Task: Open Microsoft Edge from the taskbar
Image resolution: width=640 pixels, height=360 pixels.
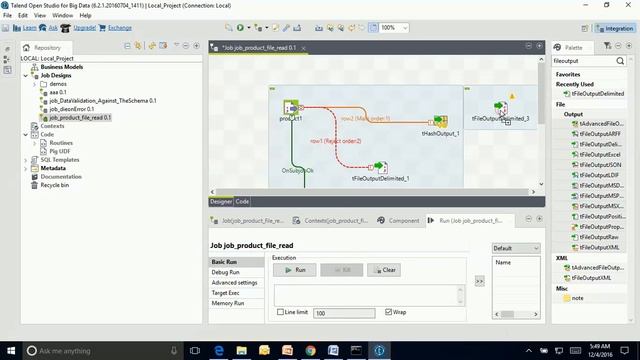Action: pos(219,351)
